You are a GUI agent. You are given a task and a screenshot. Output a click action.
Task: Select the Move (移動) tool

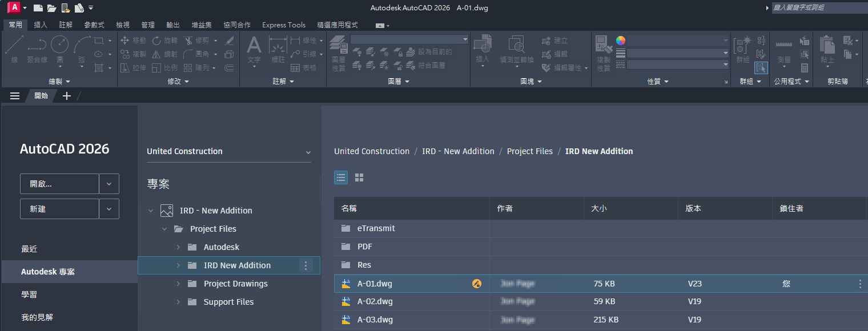(x=133, y=41)
